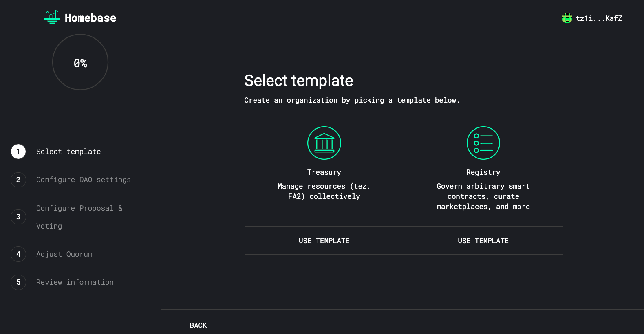Go back with the BACK button
This screenshot has width=644, height=334.
198,325
